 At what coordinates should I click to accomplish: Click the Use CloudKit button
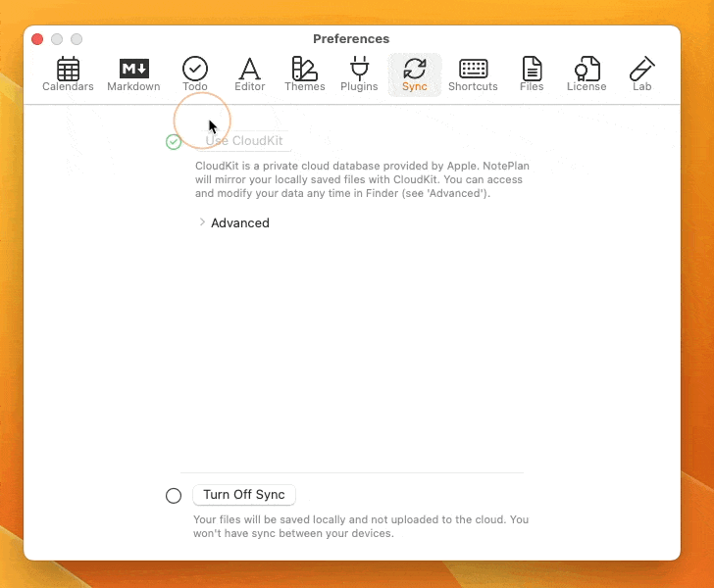tap(244, 141)
